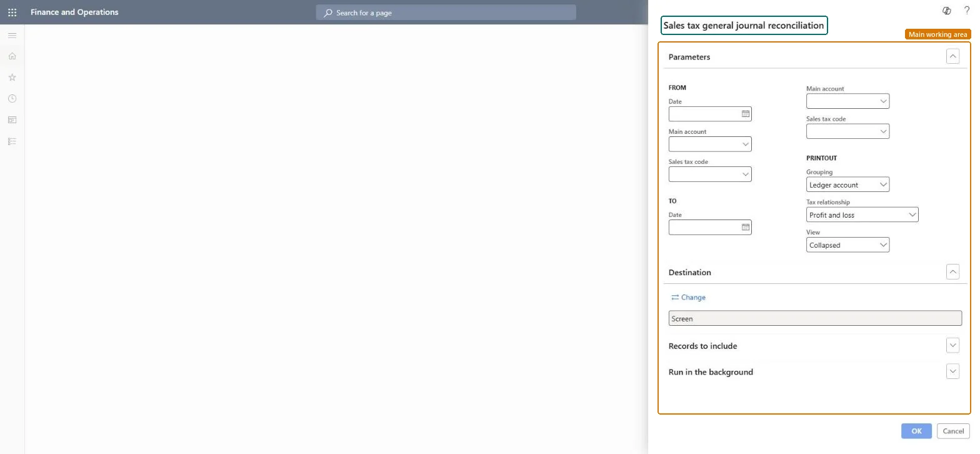Expand the navigation pane hamburger menu
The width and height of the screenshot is (980, 454).
[12, 36]
